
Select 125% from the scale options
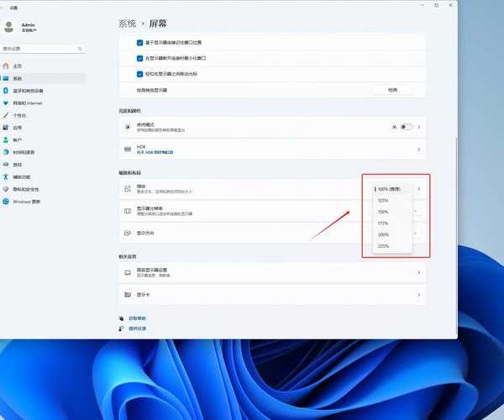click(x=383, y=200)
